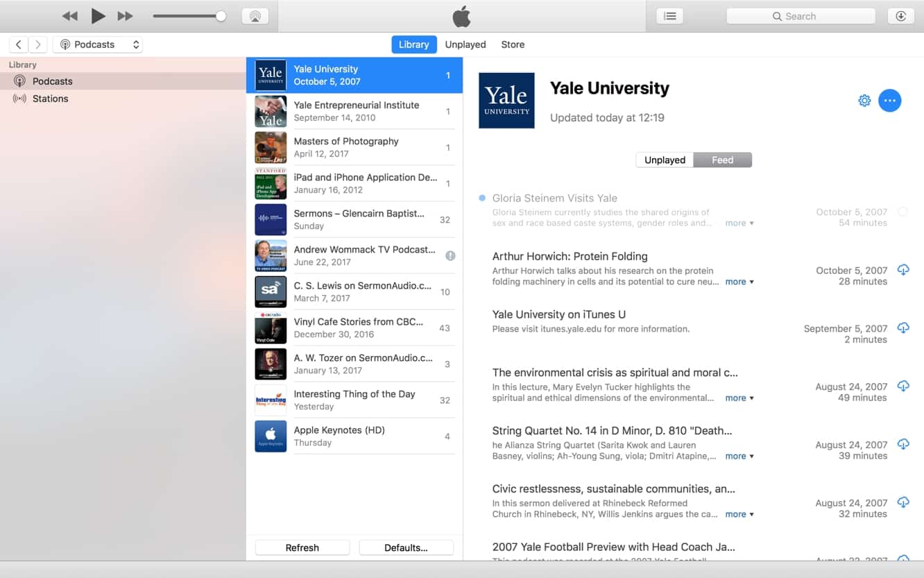924x578 pixels.
Task: Download Civic restlessness episode
Action: pyautogui.click(x=903, y=502)
